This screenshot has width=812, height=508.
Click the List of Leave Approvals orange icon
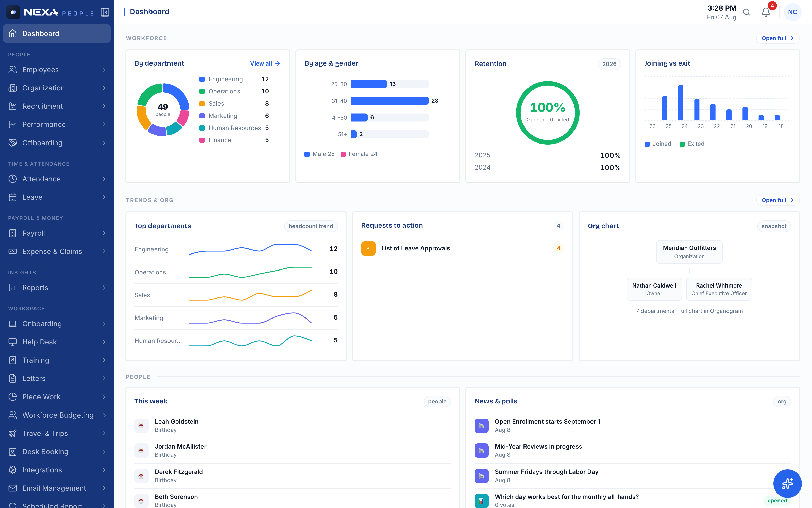coord(368,248)
